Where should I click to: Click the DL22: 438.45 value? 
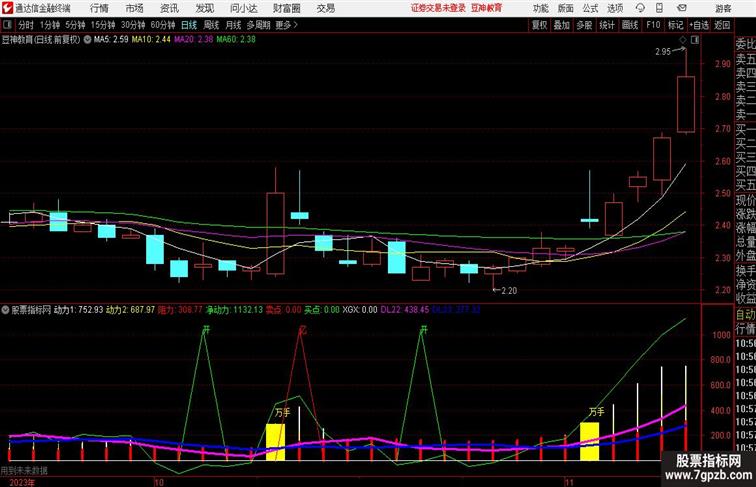405,310
